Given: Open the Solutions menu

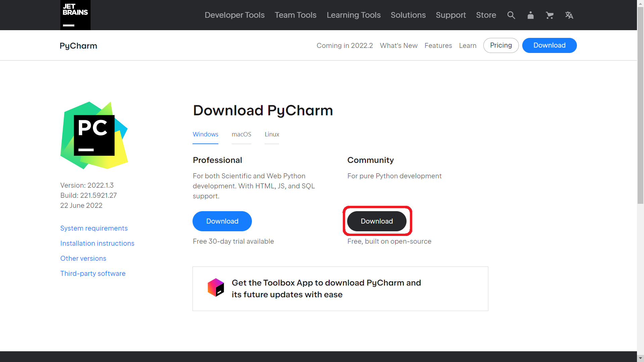Looking at the screenshot, I should pyautogui.click(x=408, y=15).
